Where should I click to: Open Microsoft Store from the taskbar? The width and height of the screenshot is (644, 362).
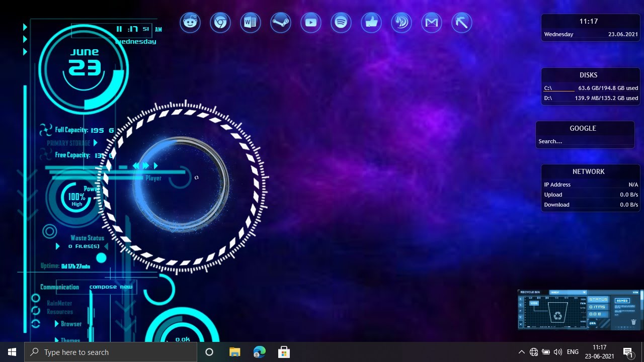coord(284,352)
